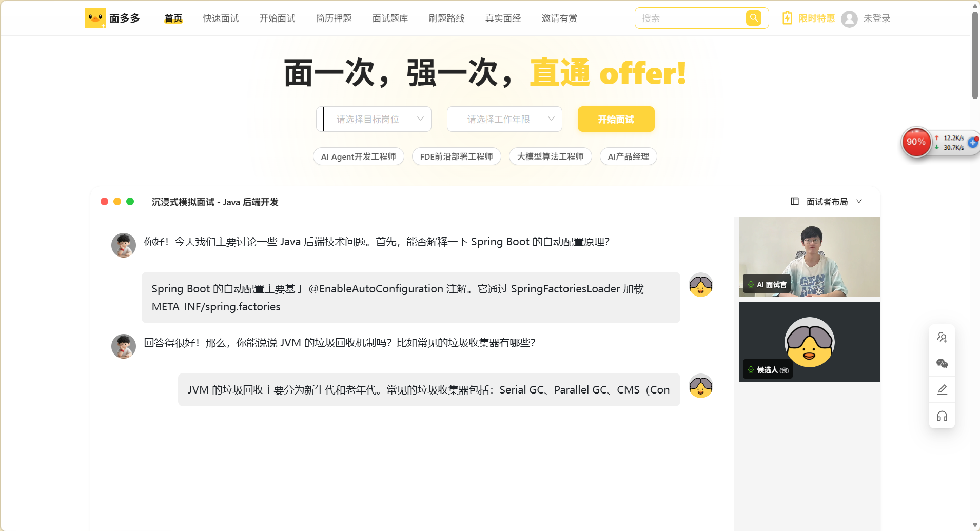980x531 pixels.
Task: Open 开始面试 in top navigation
Action: [x=278, y=18]
